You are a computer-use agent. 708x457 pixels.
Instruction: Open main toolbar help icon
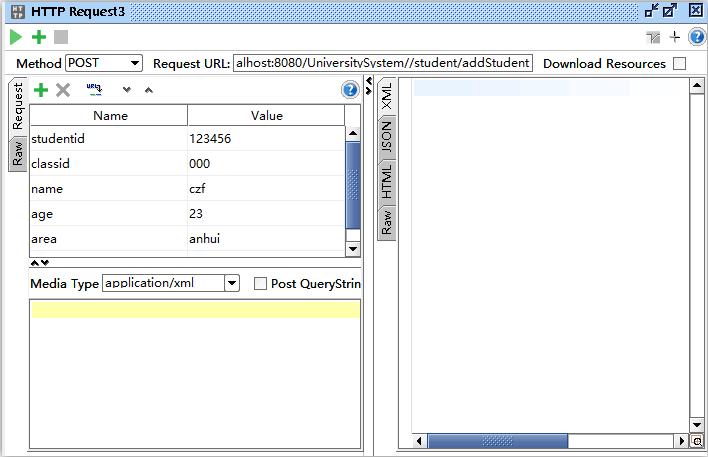tap(697, 37)
